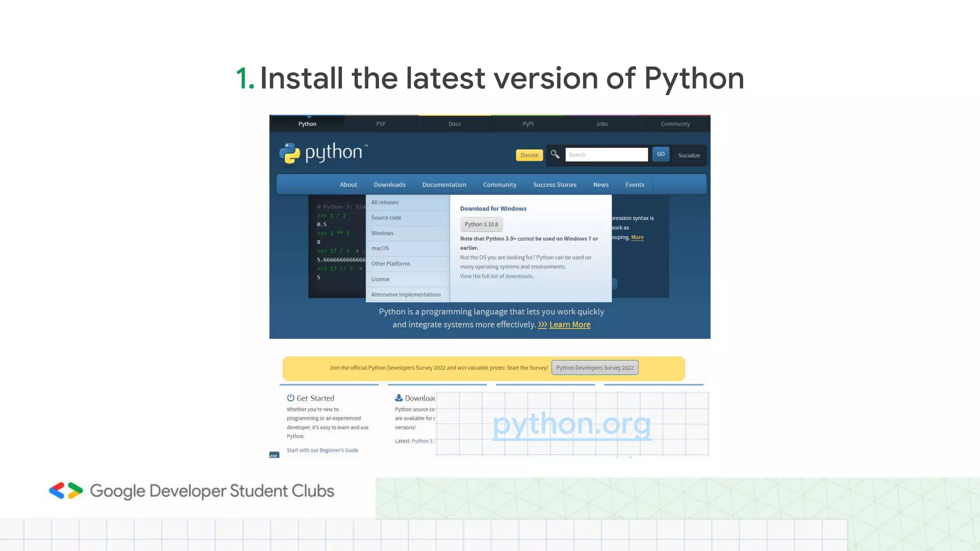Select All releases in Downloads menu
980x551 pixels.
(x=385, y=202)
